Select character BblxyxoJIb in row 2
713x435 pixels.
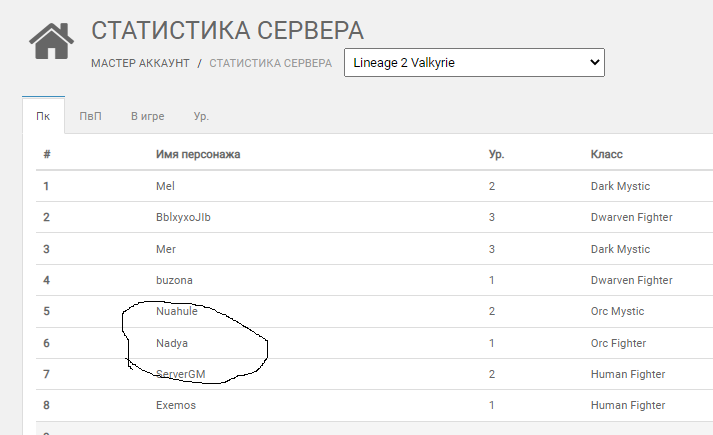(x=185, y=217)
